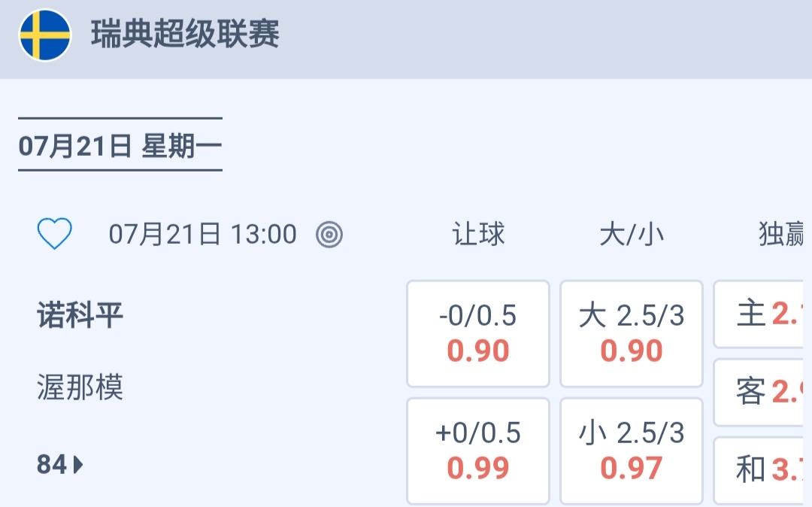Open the 瑞典超级联赛 league title

click(x=185, y=35)
